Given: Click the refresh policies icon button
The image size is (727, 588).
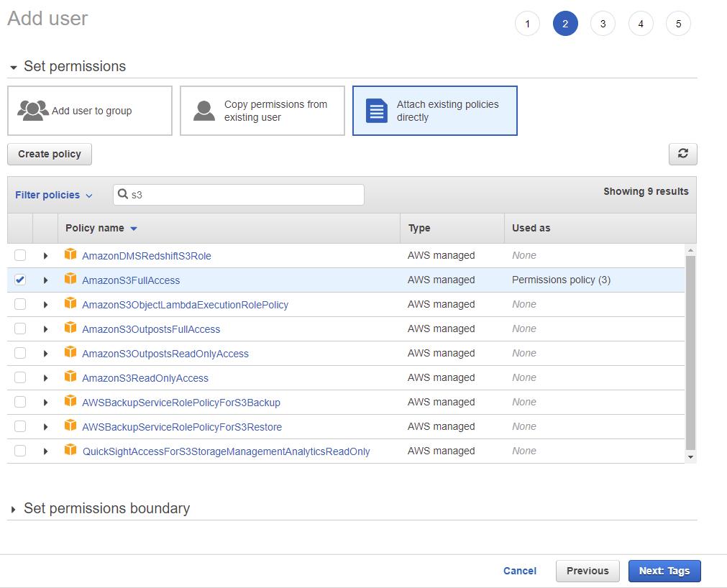Looking at the screenshot, I should point(682,154).
